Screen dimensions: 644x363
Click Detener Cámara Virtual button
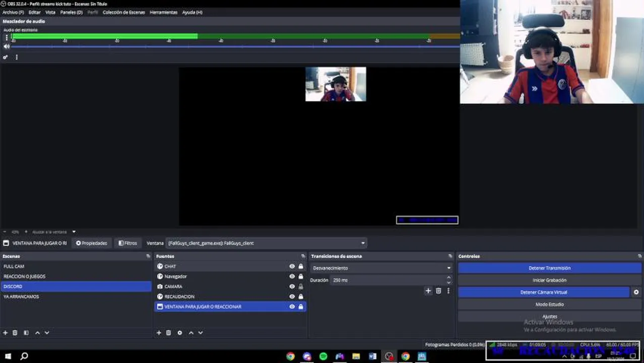[x=544, y=292]
